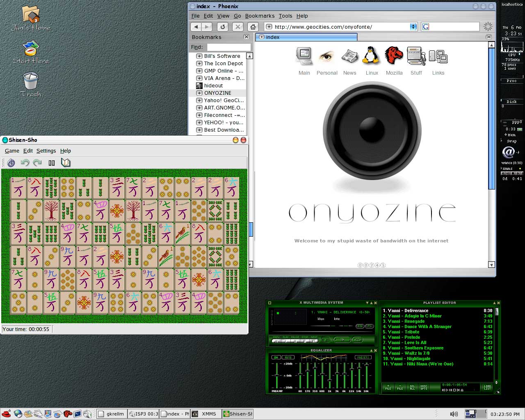Toggle the PL playlist button in XMMS
Screen dimensions: 525x420
(x=370, y=326)
